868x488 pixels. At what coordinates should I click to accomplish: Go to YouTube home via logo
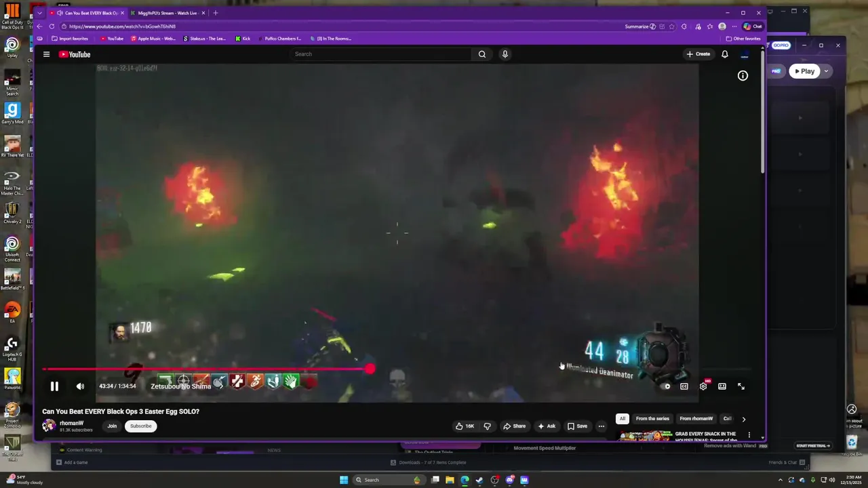(75, 54)
